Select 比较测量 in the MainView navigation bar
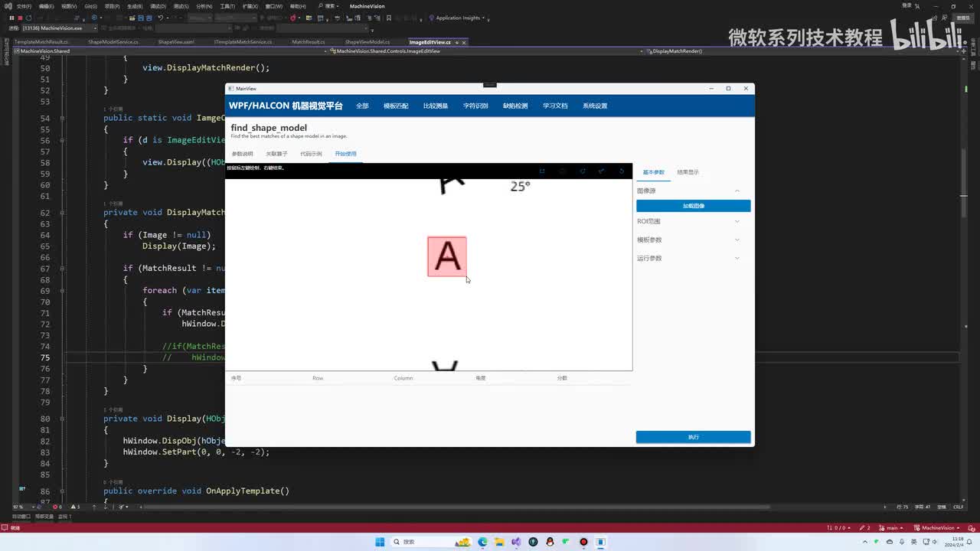 tap(436, 106)
